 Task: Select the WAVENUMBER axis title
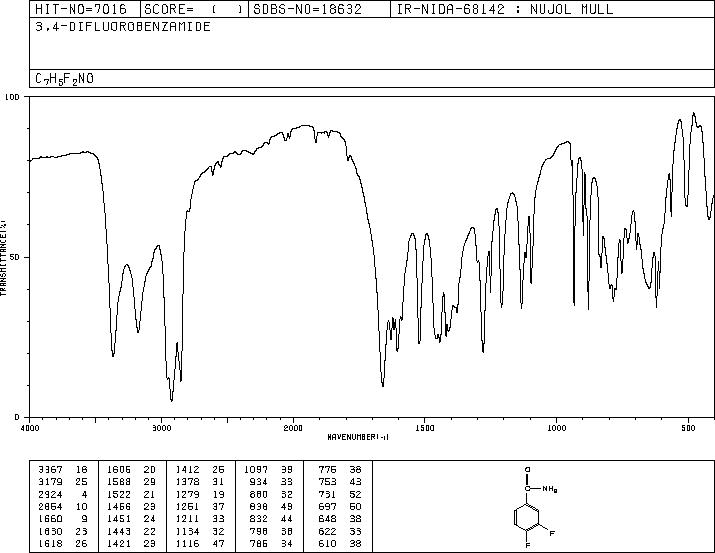358,437
